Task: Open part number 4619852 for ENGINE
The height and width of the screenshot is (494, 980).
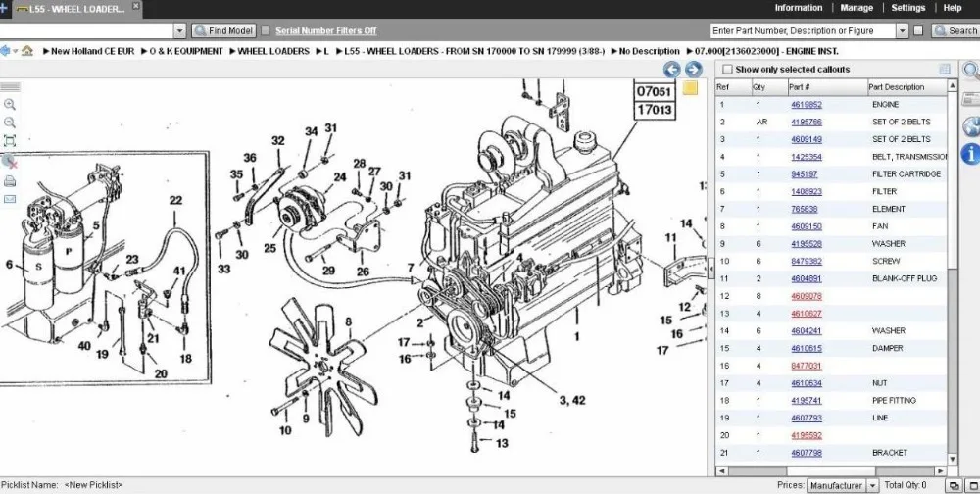Action: [807, 105]
